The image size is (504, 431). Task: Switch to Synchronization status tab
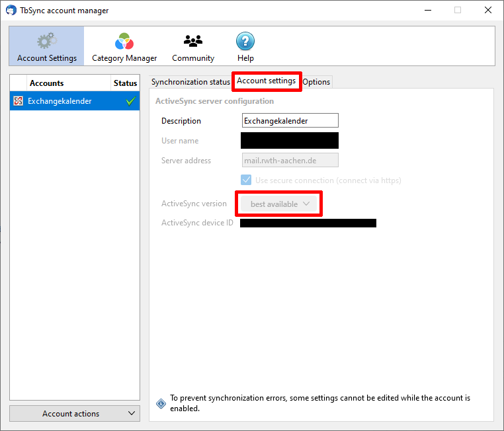[190, 82]
